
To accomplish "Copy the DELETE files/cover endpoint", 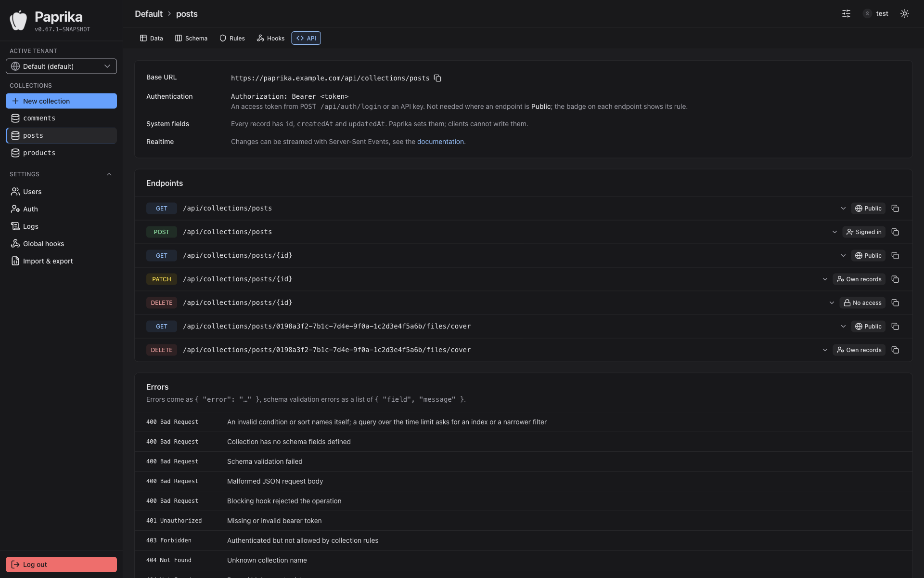I will pos(895,350).
